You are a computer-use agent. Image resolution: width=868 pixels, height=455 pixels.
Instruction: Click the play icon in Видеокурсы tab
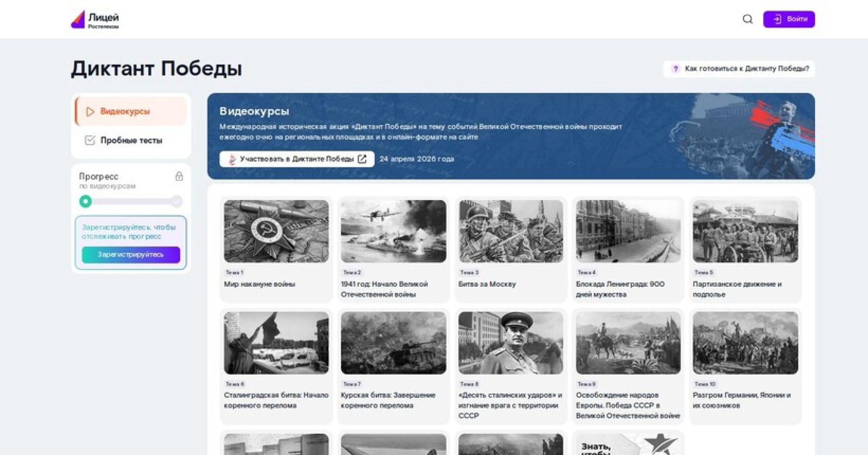coord(90,112)
